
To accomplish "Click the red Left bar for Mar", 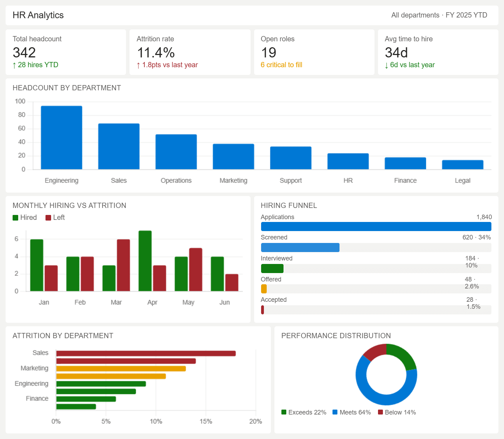I will pos(124,265).
